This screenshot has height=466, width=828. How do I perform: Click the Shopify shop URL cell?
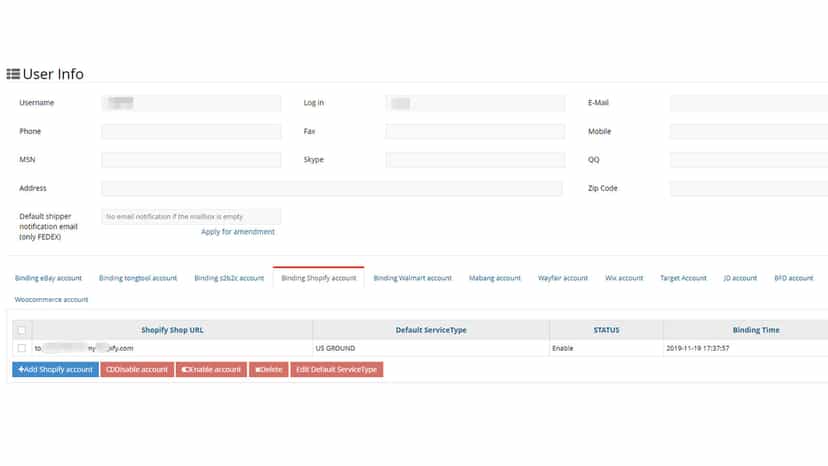coord(172,348)
